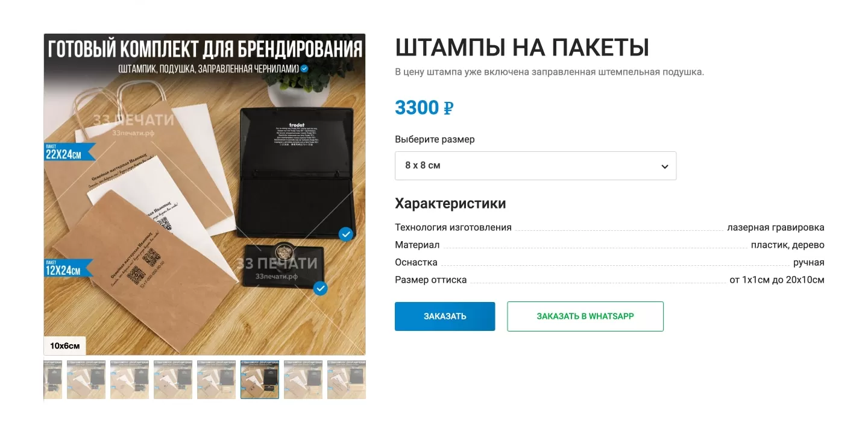Click the 'Выберите размер' label

(x=435, y=139)
